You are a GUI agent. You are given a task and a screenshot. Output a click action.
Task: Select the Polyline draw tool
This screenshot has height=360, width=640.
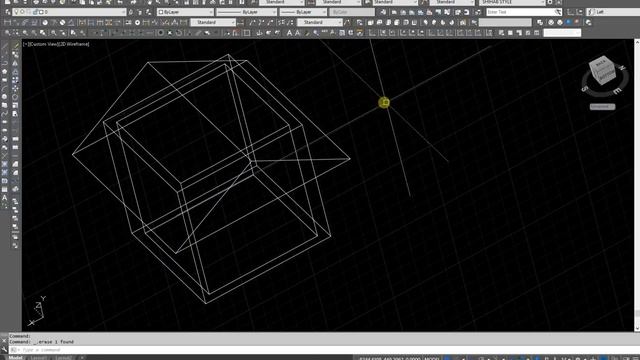click(x=4, y=63)
